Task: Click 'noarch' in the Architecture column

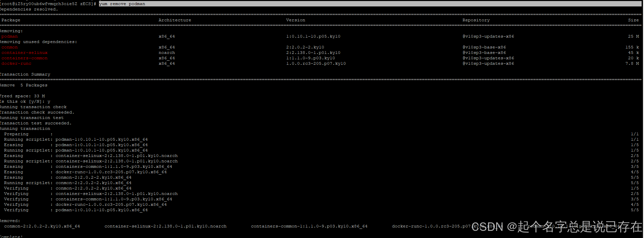Action: tap(167, 53)
